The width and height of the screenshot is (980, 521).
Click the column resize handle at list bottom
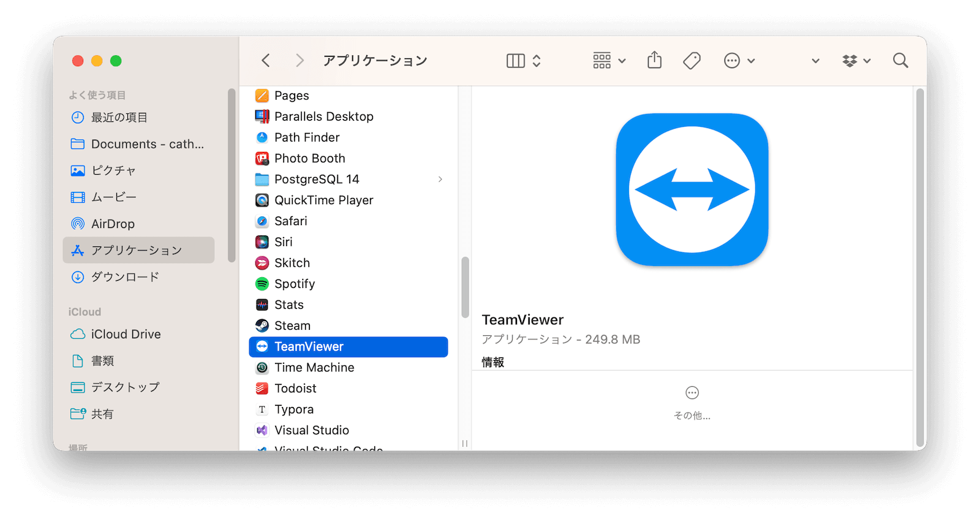coord(465,443)
